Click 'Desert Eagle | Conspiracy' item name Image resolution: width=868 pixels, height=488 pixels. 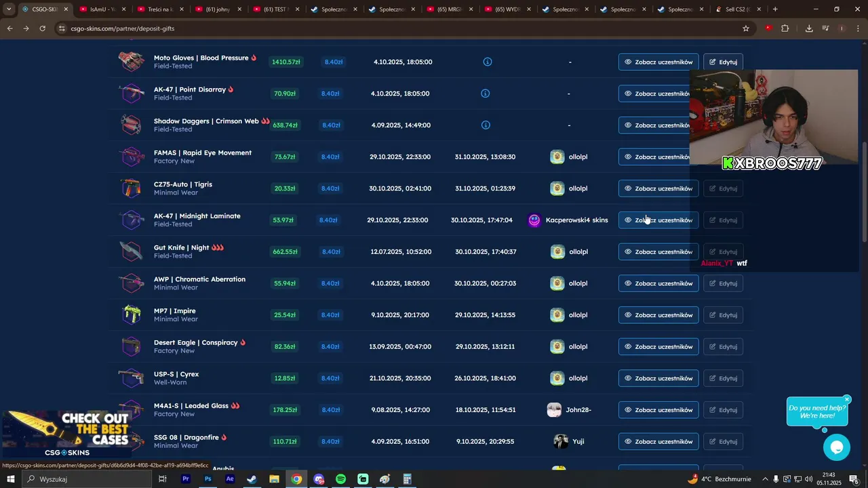pyautogui.click(x=195, y=342)
